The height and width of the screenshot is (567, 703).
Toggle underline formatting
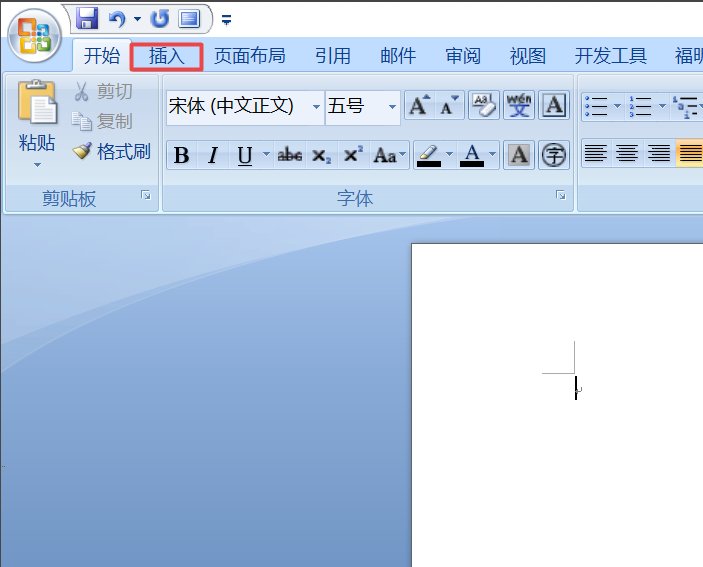click(x=244, y=155)
